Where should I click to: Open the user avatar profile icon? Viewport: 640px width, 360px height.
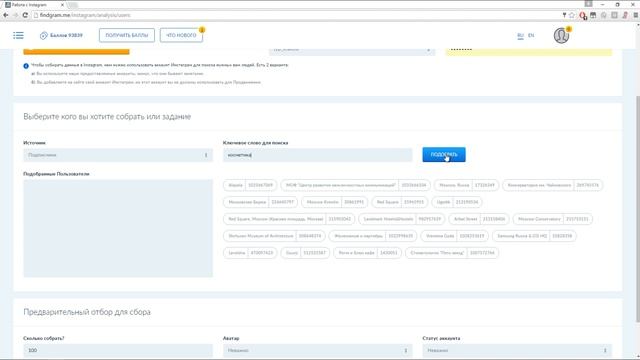pyautogui.click(x=561, y=36)
